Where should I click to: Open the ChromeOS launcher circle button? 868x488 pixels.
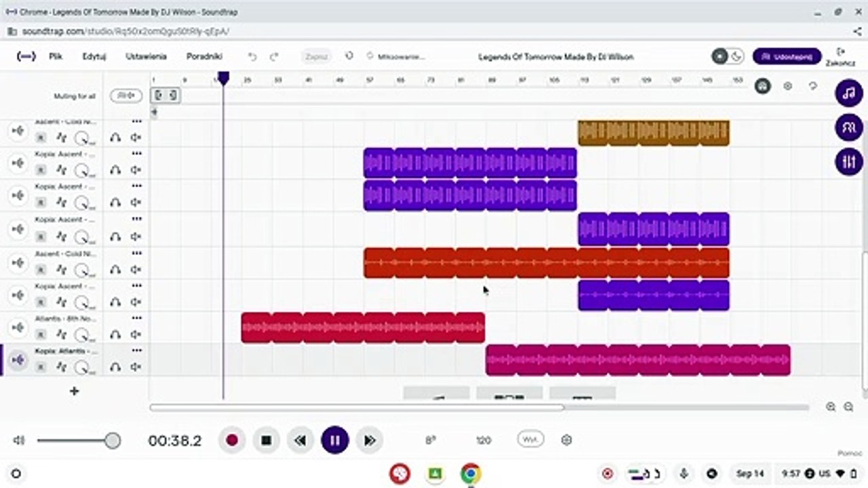point(16,474)
